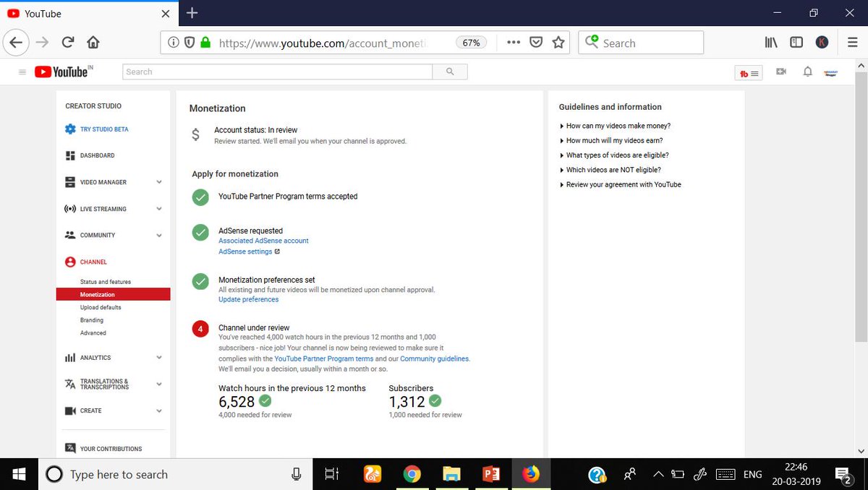This screenshot has width=868, height=490.
Task: Open Chrome from the taskbar
Action: pos(412,474)
